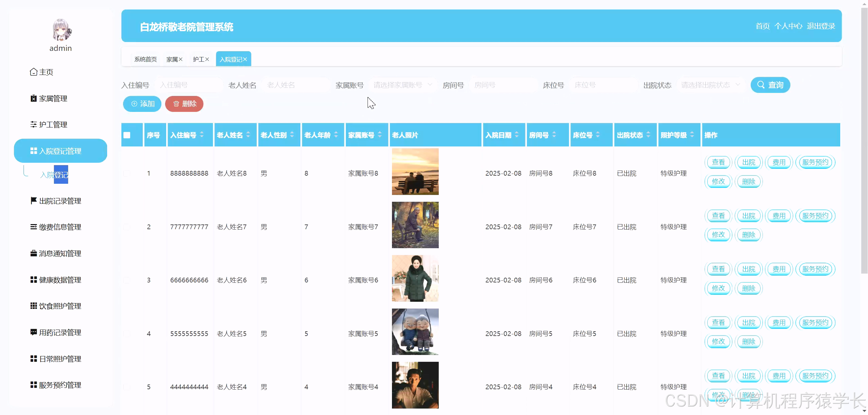868x415 pixels.
Task: Click the 护工管理 sliders icon
Action: pyautogui.click(x=34, y=124)
